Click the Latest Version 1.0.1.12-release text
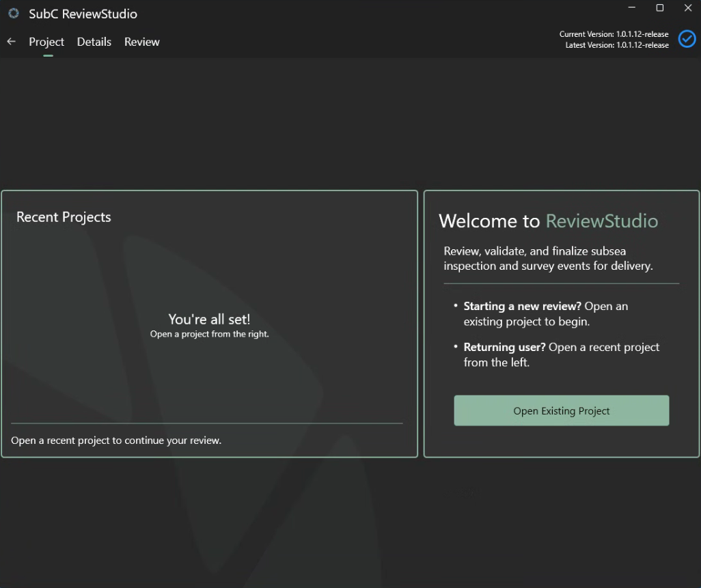Screen dimensions: 701x588 click(x=617, y=44)
